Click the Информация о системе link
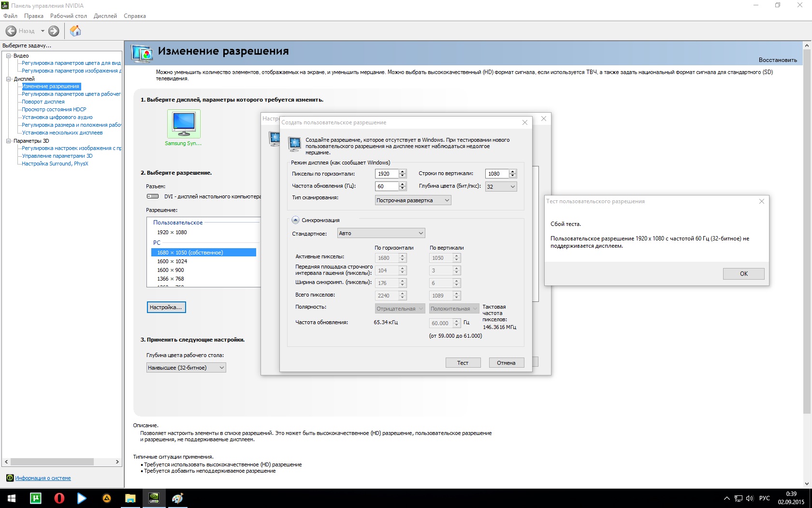This screenshot has width=812, height=508. pyautogui.click(x=43, y=478)
